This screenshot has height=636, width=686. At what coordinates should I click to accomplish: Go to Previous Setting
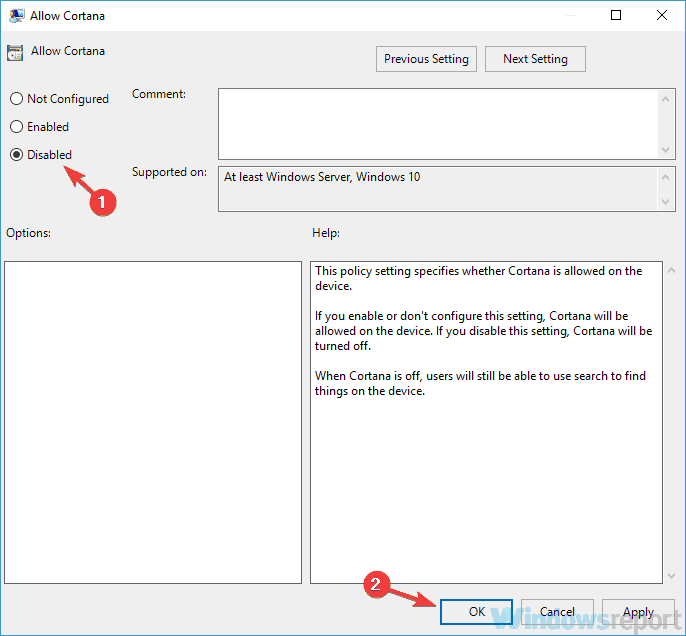[x=426, y=59]
